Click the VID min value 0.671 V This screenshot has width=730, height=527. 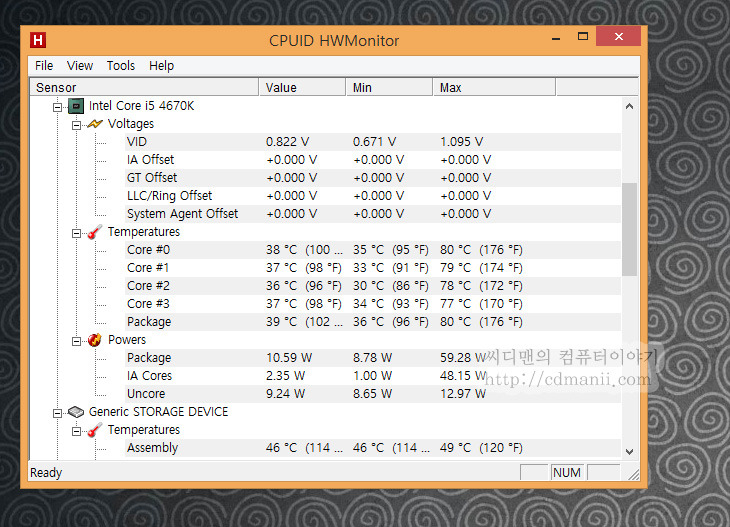click(x=375, y=142)
